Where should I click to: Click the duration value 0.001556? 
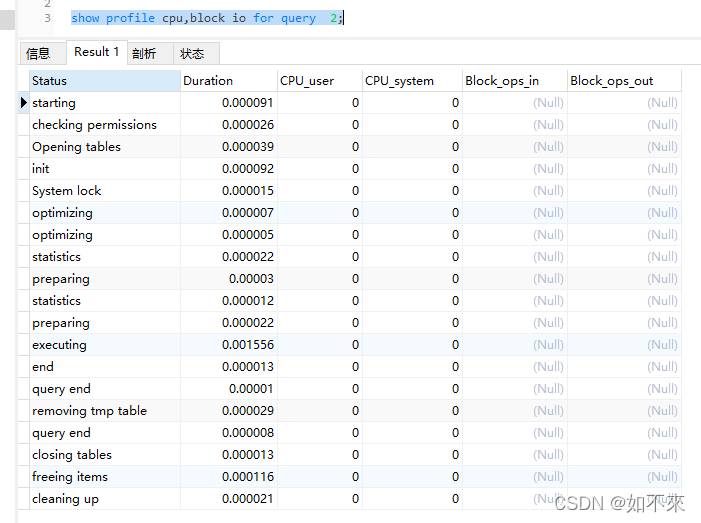248,345
